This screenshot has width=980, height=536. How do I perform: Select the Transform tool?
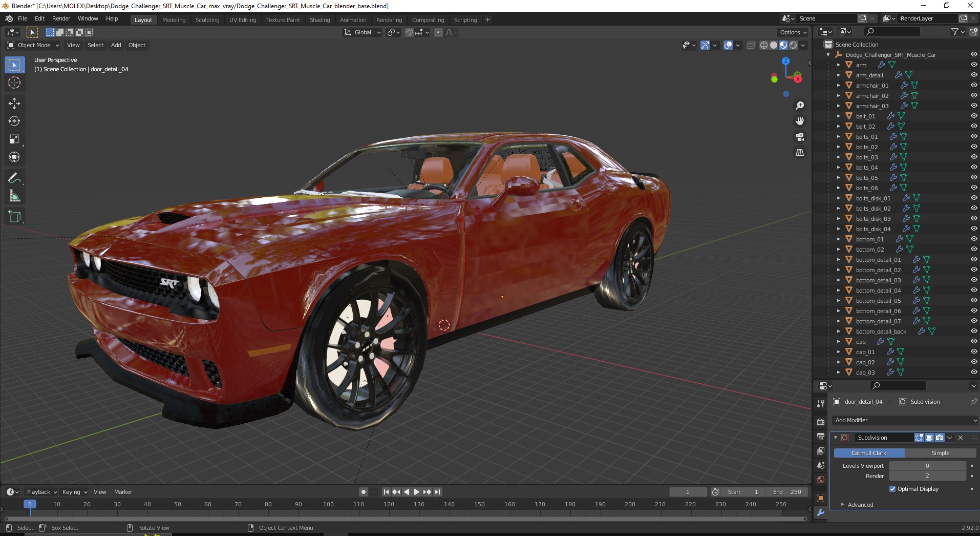click(x=14, y=157)
